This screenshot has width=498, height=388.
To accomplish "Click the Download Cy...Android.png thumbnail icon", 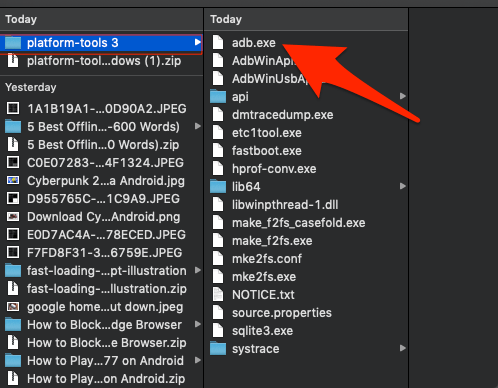I will (13, 217).
